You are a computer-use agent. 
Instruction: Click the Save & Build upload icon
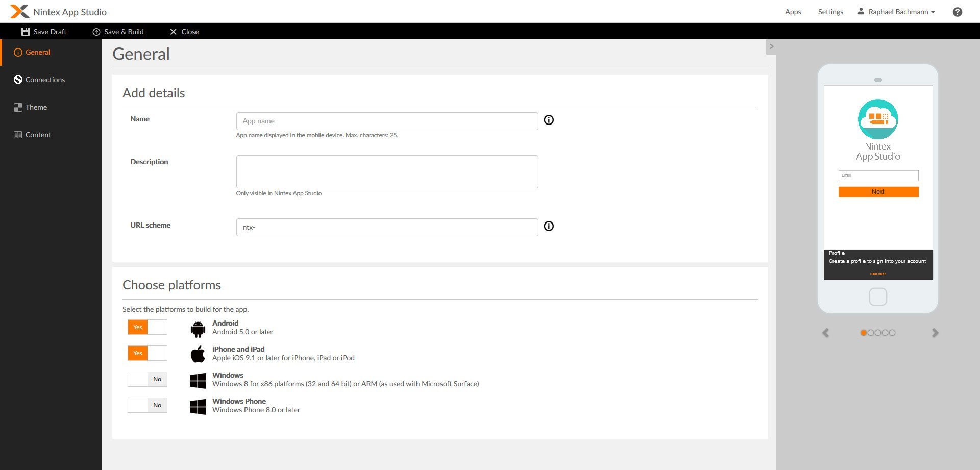[96, 32]
